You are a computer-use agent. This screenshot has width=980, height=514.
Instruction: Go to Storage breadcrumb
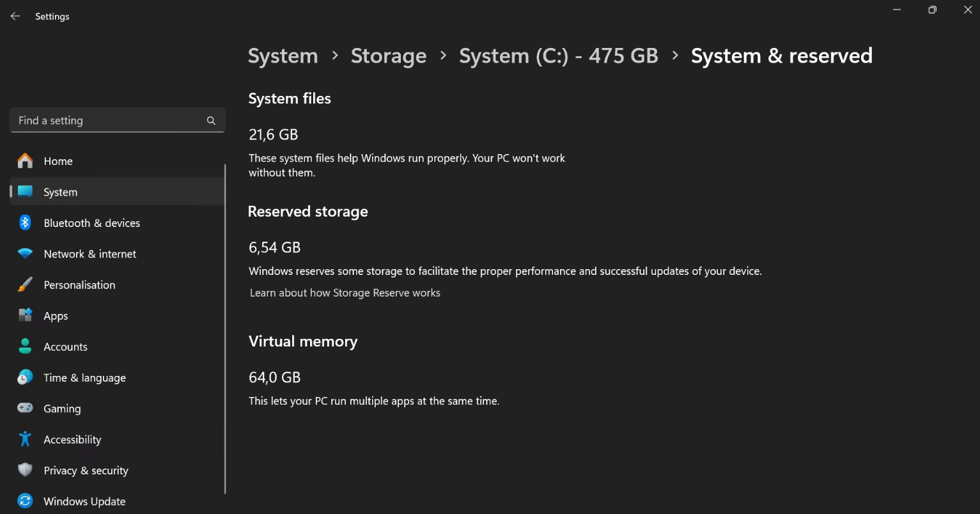click(x=388, y=56)
